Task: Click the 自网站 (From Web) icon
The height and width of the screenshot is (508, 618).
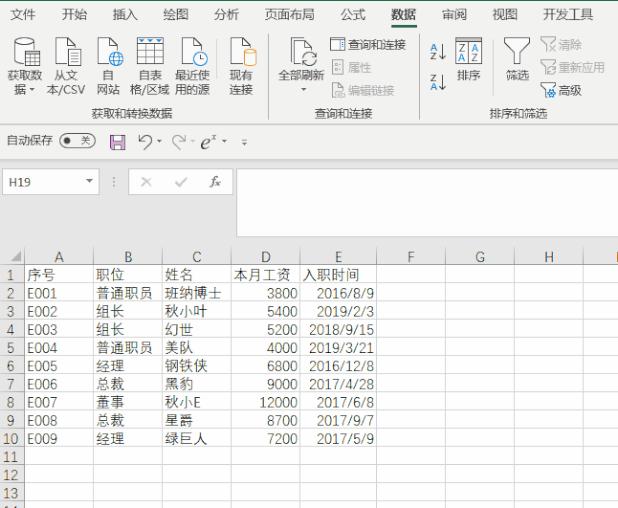Action: (x=108, y=66)
